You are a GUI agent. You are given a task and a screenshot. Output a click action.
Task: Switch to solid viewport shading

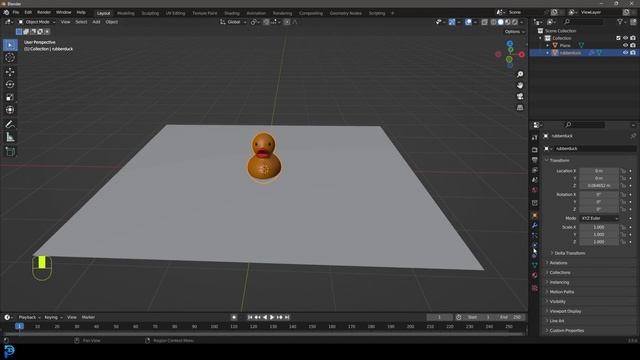pos(501,22)
